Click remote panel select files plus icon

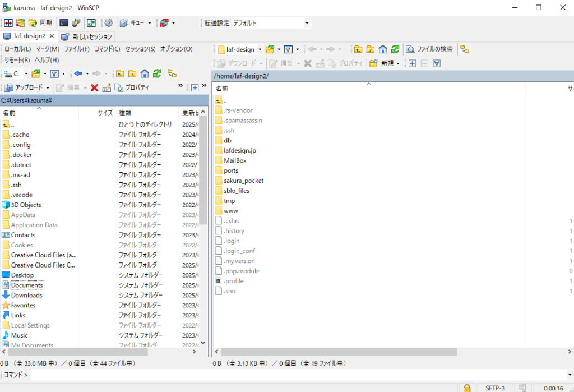pos(412,64)
